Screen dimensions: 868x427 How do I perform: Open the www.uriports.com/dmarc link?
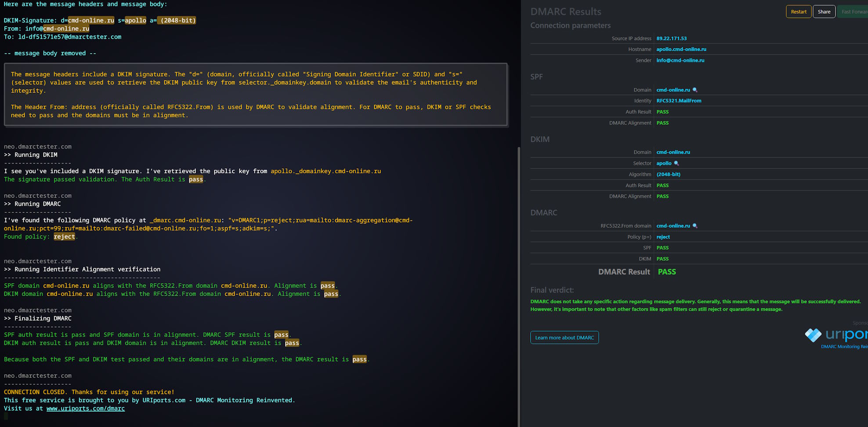click(85, 409)
